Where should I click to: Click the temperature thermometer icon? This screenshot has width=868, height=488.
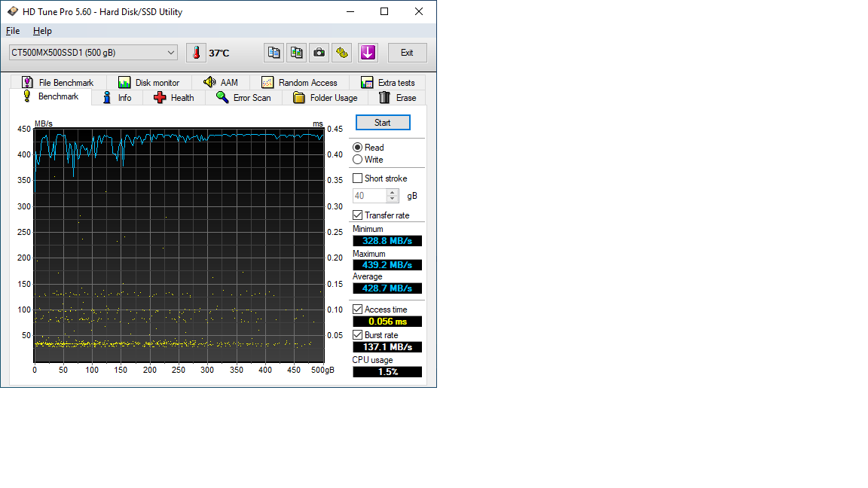coord(196,53)
